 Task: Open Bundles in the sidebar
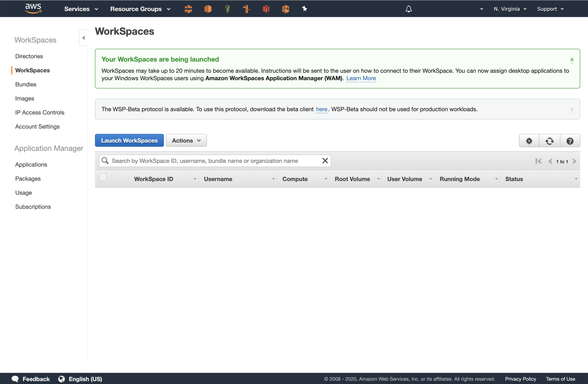point(26,84)
